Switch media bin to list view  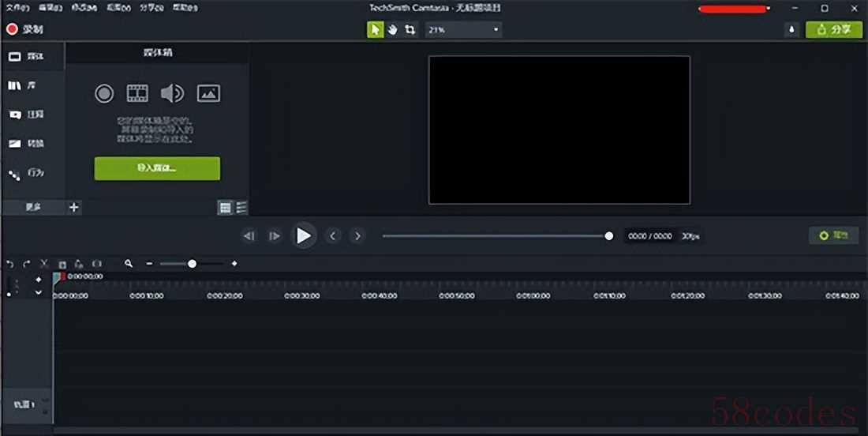coord(241,207)
